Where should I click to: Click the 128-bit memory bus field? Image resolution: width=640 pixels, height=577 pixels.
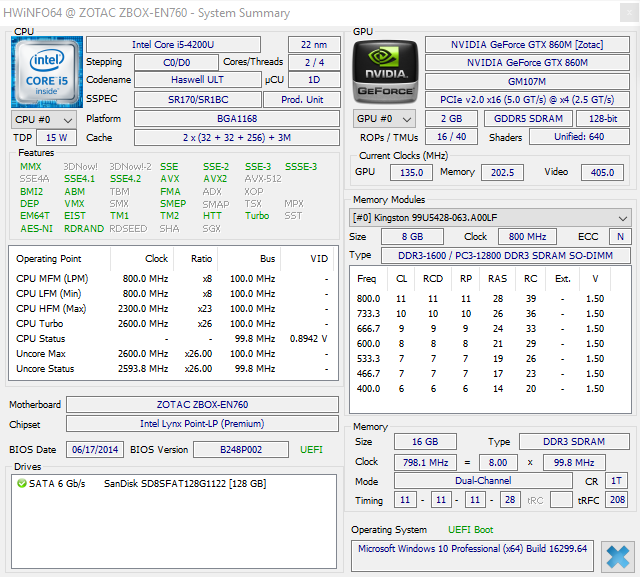603,119
